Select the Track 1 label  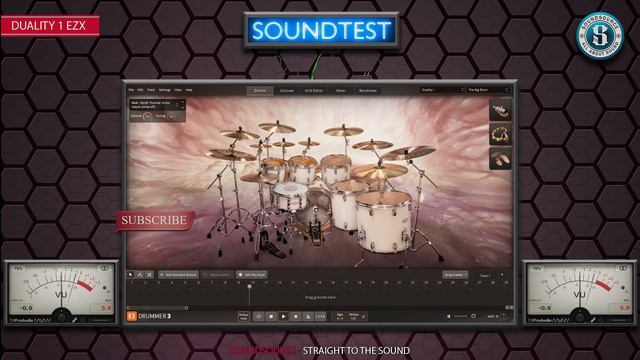tap(485, 276)
